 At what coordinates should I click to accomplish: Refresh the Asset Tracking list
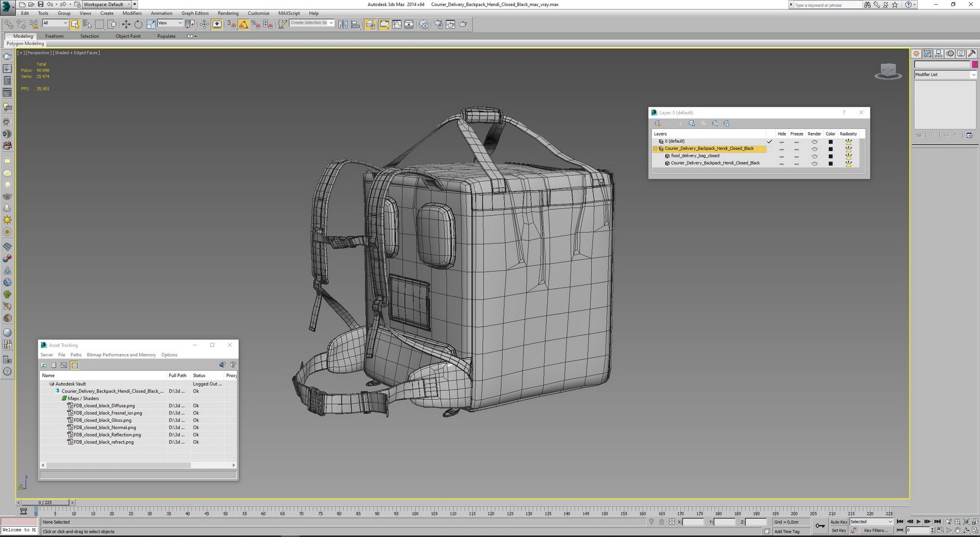coord(44,365)
